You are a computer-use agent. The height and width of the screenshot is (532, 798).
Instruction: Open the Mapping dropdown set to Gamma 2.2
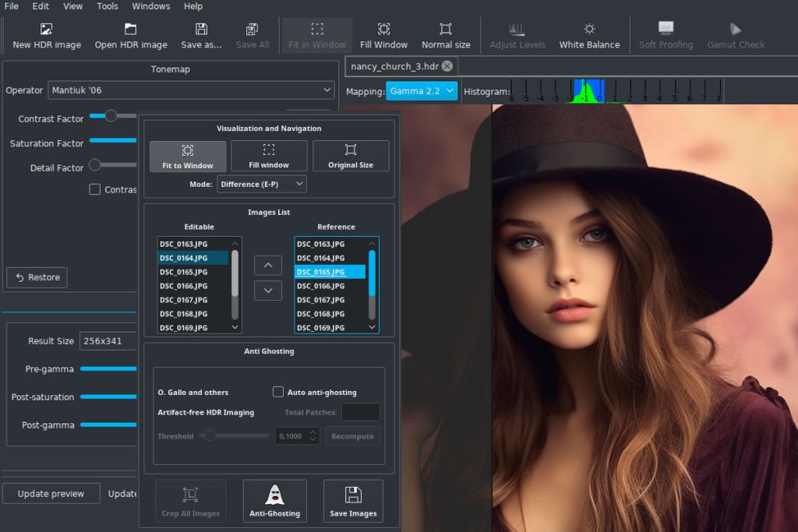[x=422, y=90]
